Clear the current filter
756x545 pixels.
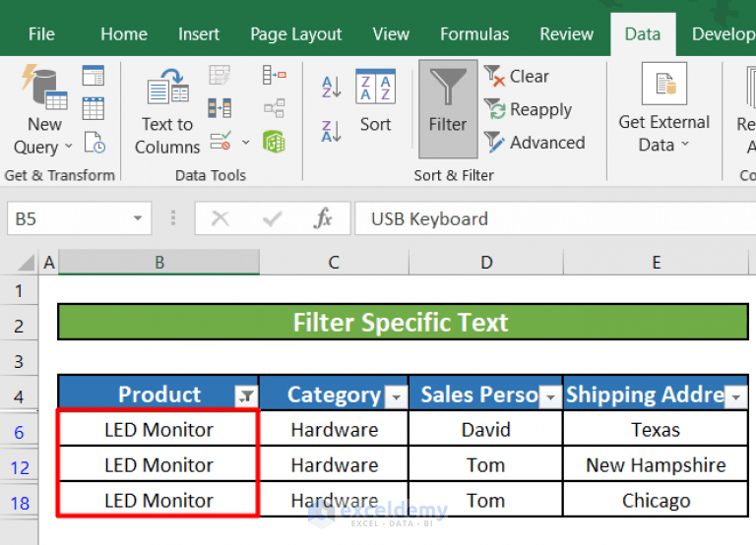517,76
